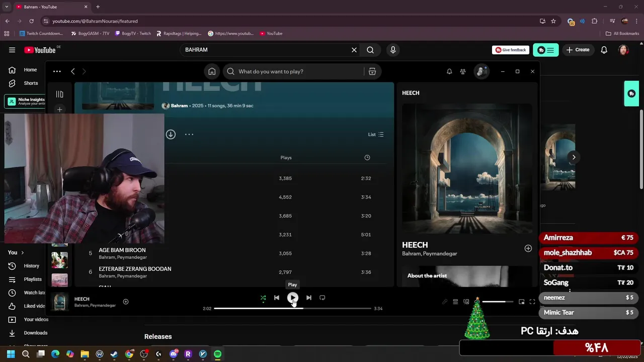Open Spotify queue view
The width and height of the screenshot is (644, 362).
pos(455,302)
